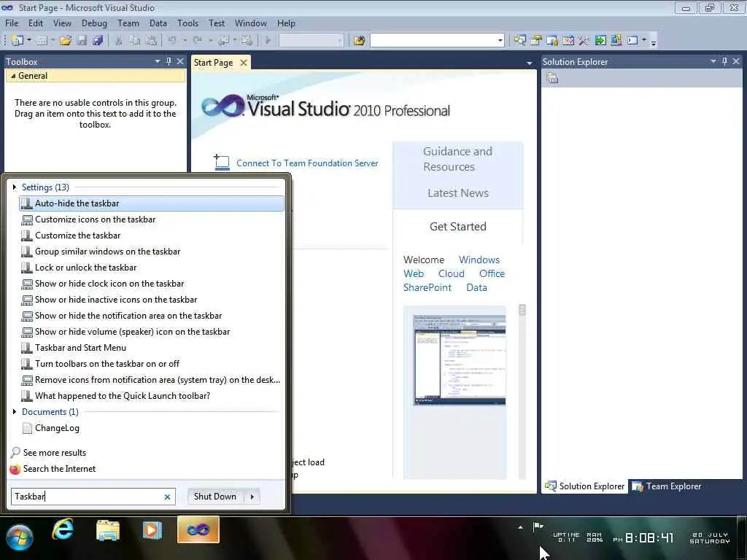747x560 pixels.
Task: Open the Window menu
Action: point(251,23)
